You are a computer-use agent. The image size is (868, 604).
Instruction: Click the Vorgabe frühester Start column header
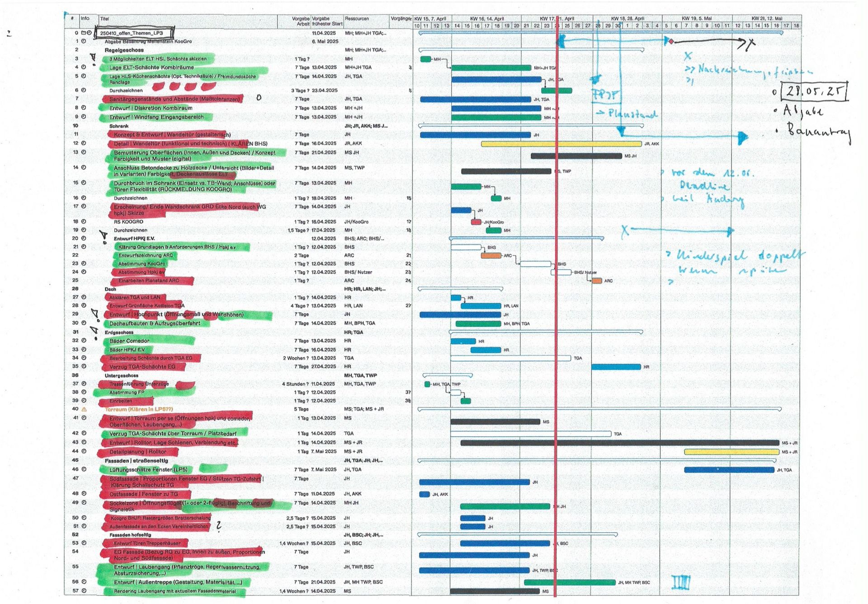[x=327, y=21]
